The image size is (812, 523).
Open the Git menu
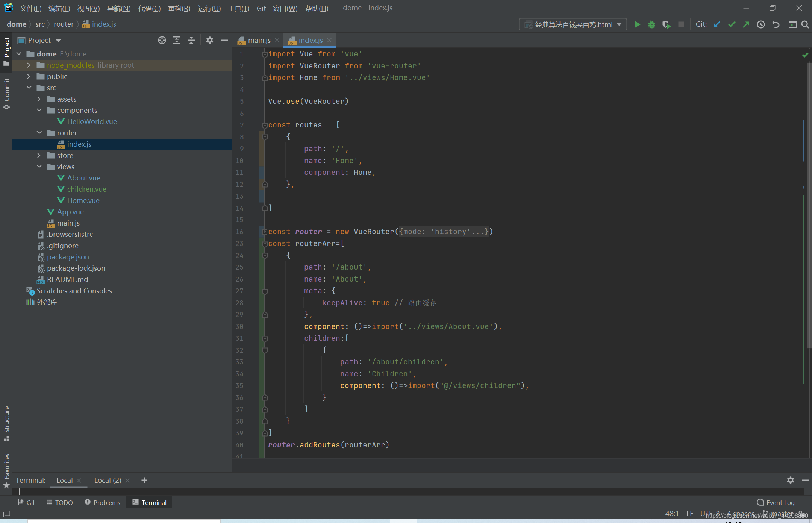(x=261, y=8)
